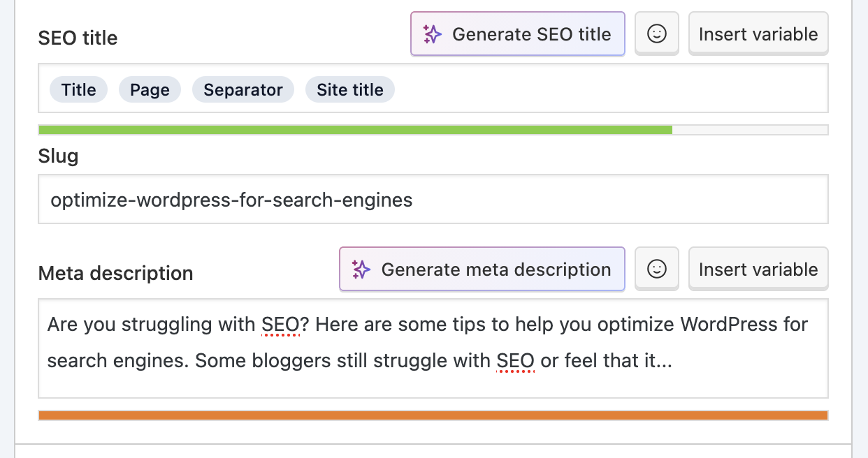This screenshot has width=868, height=458.
Task: Click inside the Meta description text area
Action: 433,348
